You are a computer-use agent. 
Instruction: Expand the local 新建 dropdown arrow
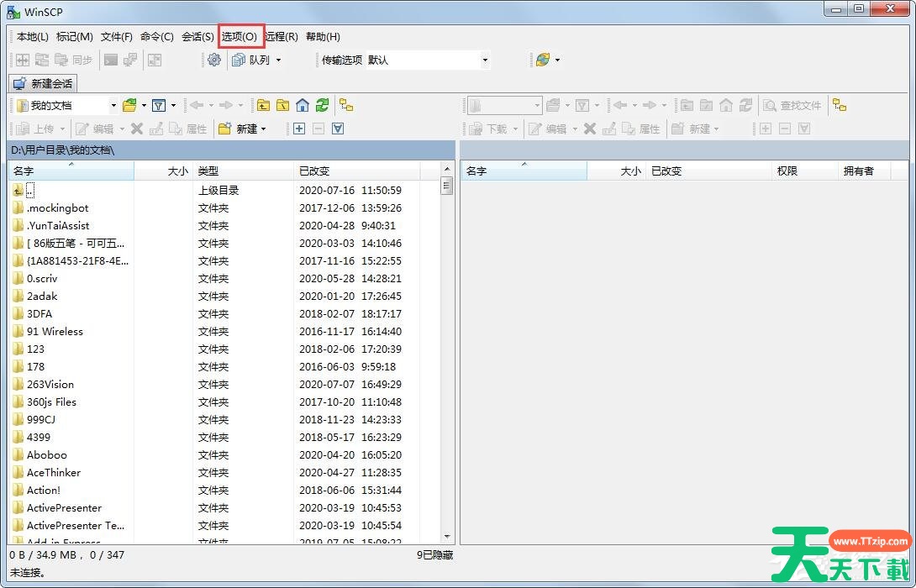click(263, 129)
